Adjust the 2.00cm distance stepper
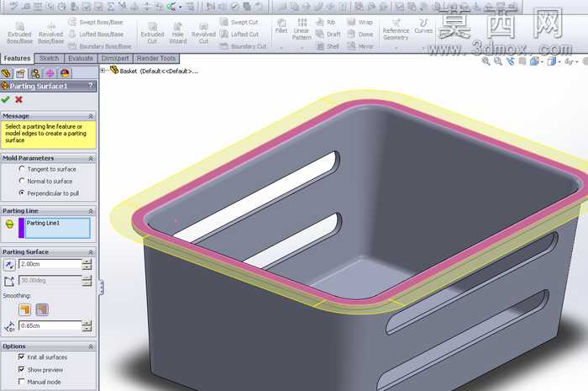The image size is (588, 391). (87, 264)
